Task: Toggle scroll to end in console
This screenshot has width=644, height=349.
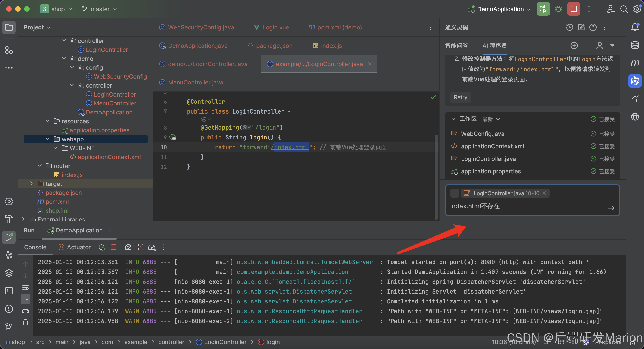Action: tap(25, 299)
